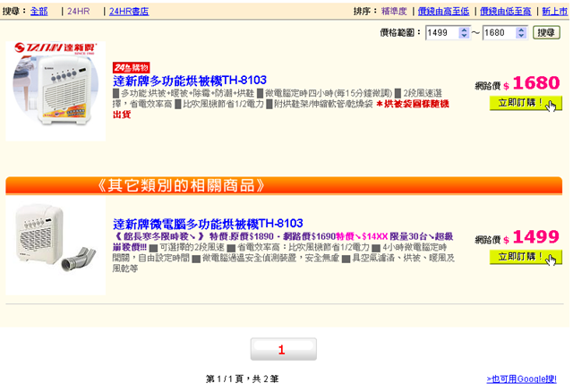Click the 其它類別的相關商品 orange banner
The image size is (573, 392).
284,185
